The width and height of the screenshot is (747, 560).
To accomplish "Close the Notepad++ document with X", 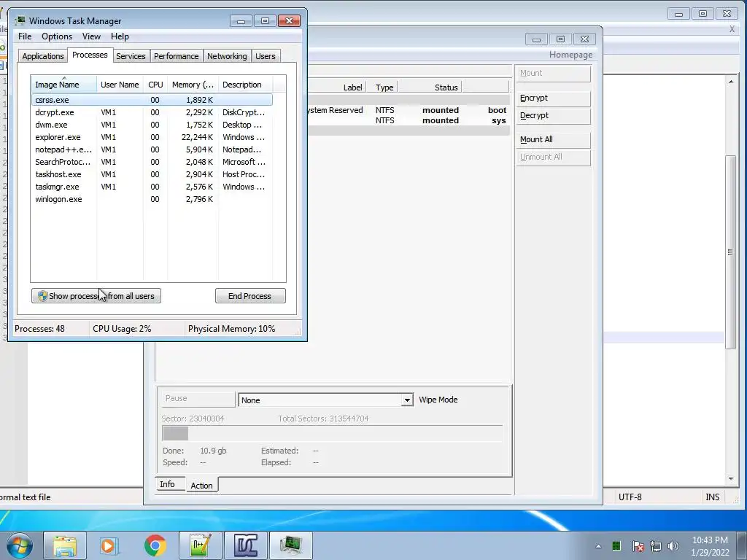I will [732, 29].
